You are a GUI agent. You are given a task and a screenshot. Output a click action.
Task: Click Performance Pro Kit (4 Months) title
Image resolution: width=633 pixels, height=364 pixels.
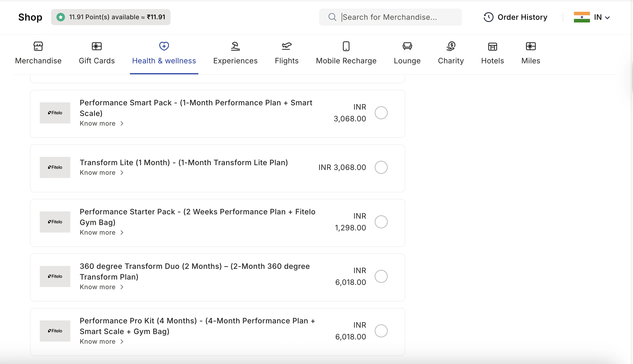coord(198,326)
